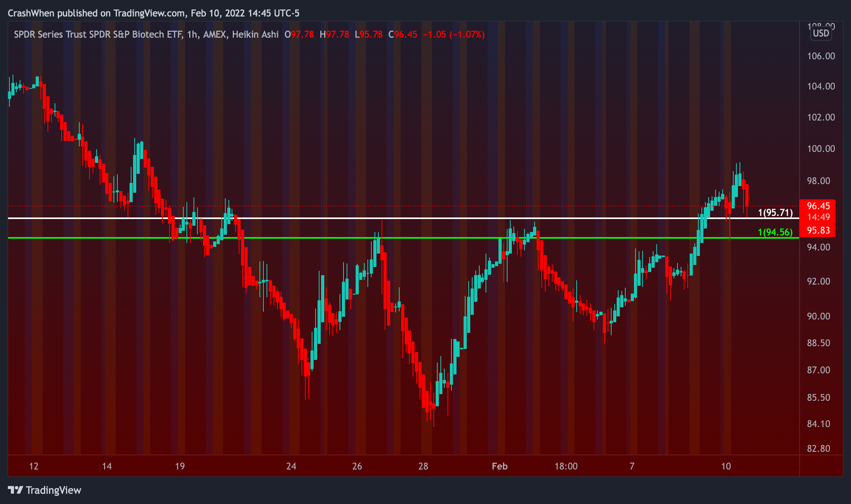Click the date label 26 on time axis
This screenshot has width=851, height=504.
(x=357, y=466)
